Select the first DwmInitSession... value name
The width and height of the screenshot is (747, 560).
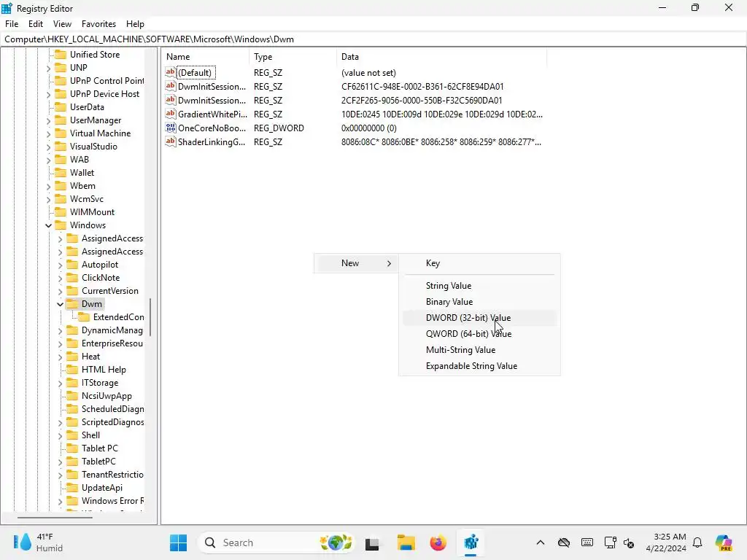pos(212,86)
